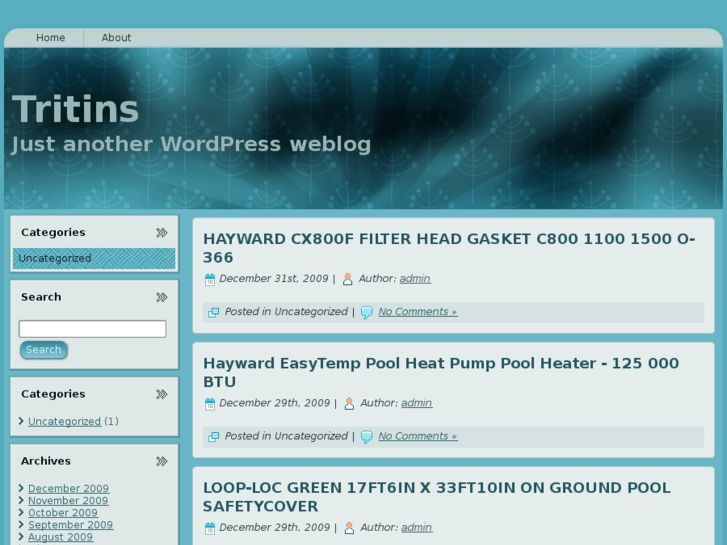Image resolution: width=727 pixels, height=545 pixels.
Task: Click the double-arrow icon in top Categories header
Action: point(161,232)
